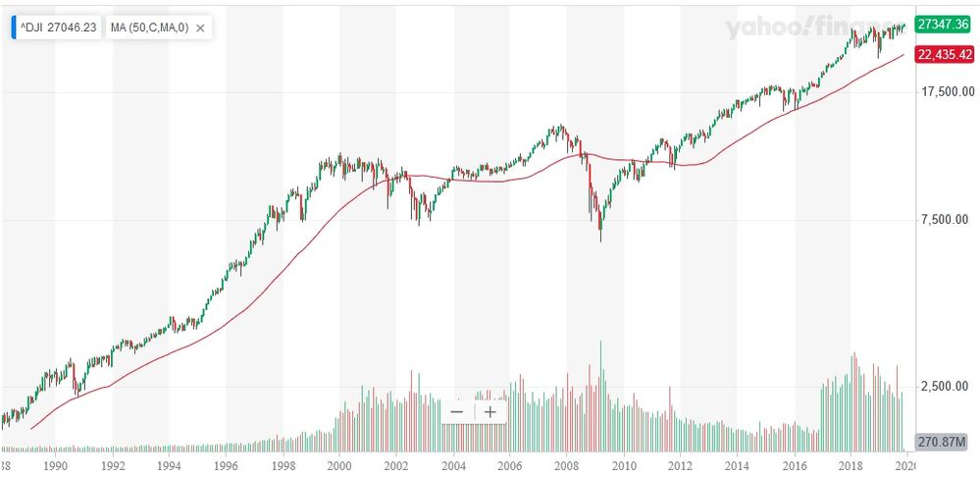This screenshot has width=980, height=477.
Task: Click the blue ^DJI series color bar
Action: click(14, 28)
